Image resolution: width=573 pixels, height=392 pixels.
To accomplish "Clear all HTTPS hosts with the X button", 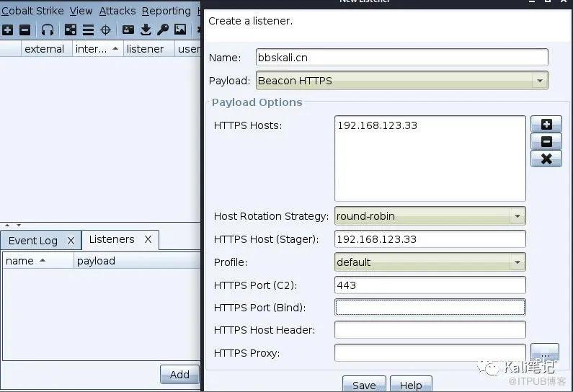I will 546,159.
